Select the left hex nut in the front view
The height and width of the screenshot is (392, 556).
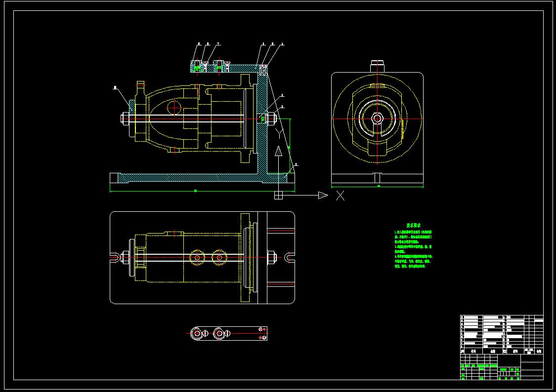[x=125, y=118]
